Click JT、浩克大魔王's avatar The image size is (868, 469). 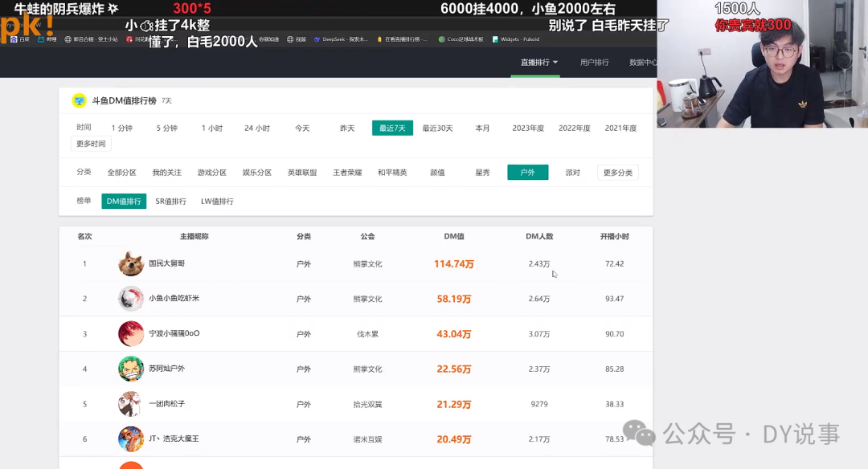pos(131,439)
